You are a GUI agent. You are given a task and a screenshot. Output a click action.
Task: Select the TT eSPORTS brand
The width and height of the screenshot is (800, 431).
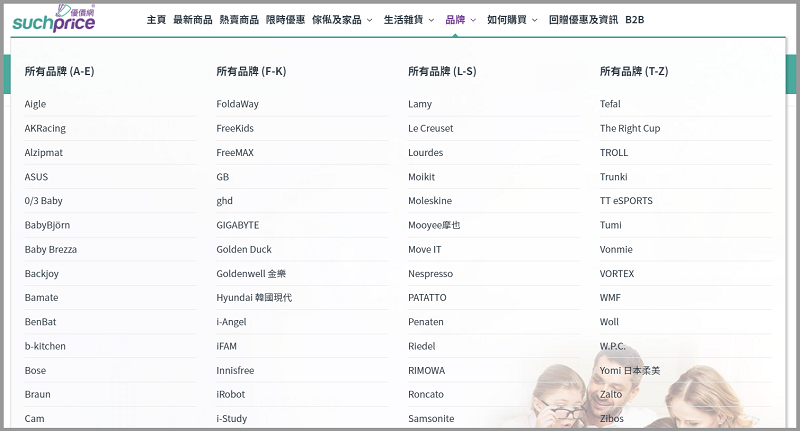tap(626, 201)
